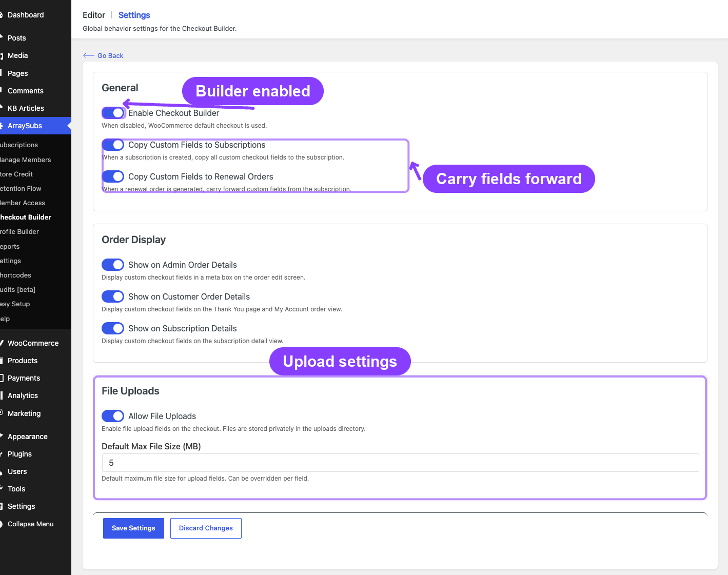Image resolution: width=728 pixels, height=575 pixels.
Task: Click Discard Changes button
Action: (x=206, y=528)
